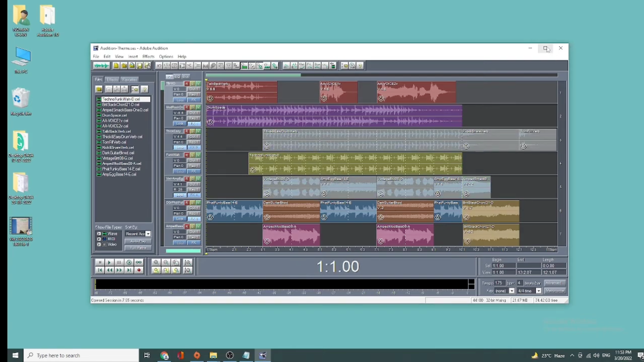Screen dimensions: 644x362
Task: Click the Save Session toolbar icon
Action: click(140, 66)
